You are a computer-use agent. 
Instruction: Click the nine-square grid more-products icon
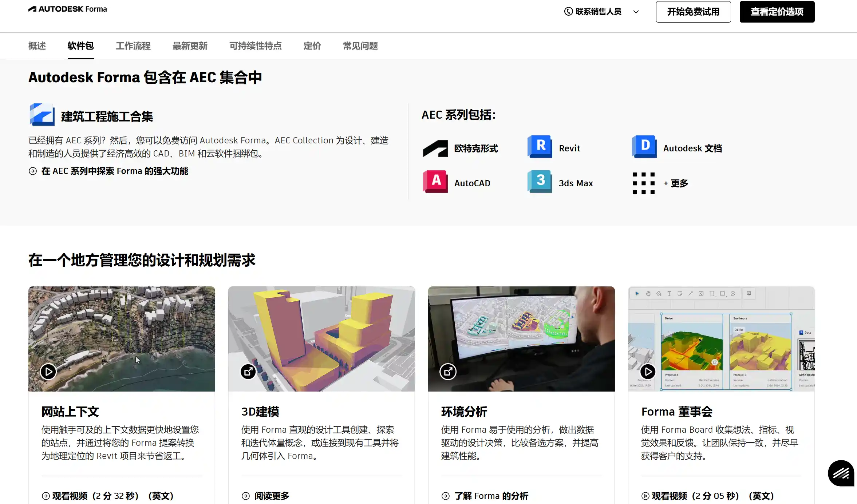coord(643,183)
